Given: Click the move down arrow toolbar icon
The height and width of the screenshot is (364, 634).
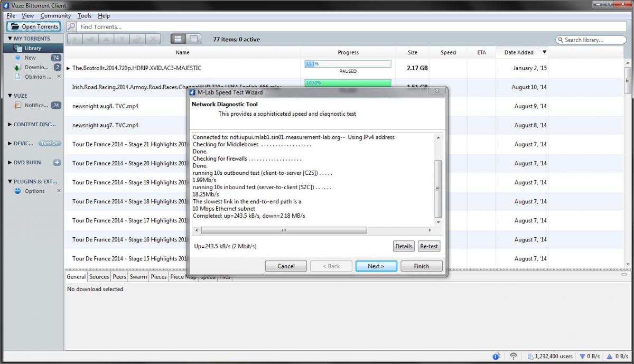Looking at the screenshot, I should pos(122,39).
